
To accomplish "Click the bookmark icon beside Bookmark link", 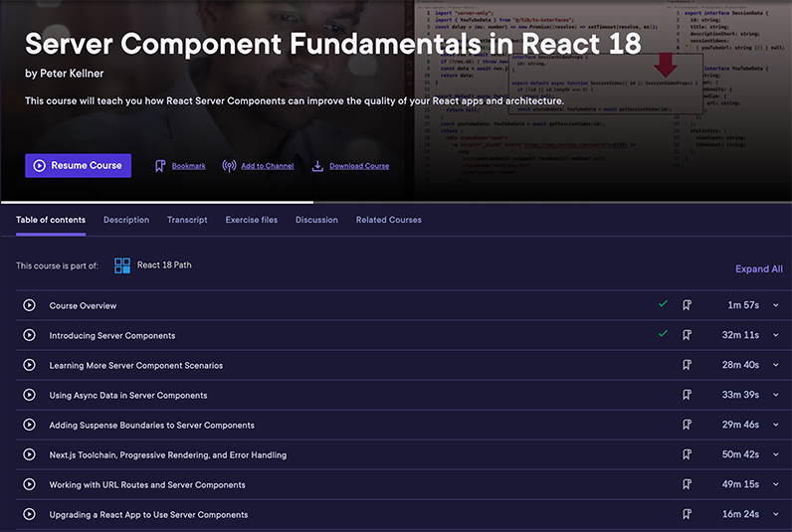I will click(x=160, y=166).
